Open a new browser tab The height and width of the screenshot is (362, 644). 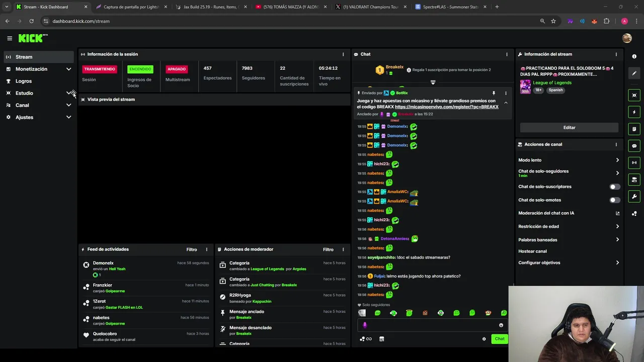[497, 7]
